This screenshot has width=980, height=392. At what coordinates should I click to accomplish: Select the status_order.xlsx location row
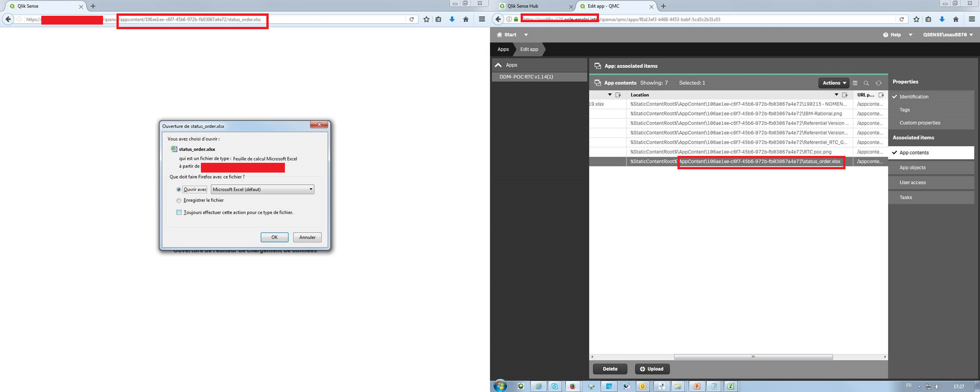click(740, 161)
